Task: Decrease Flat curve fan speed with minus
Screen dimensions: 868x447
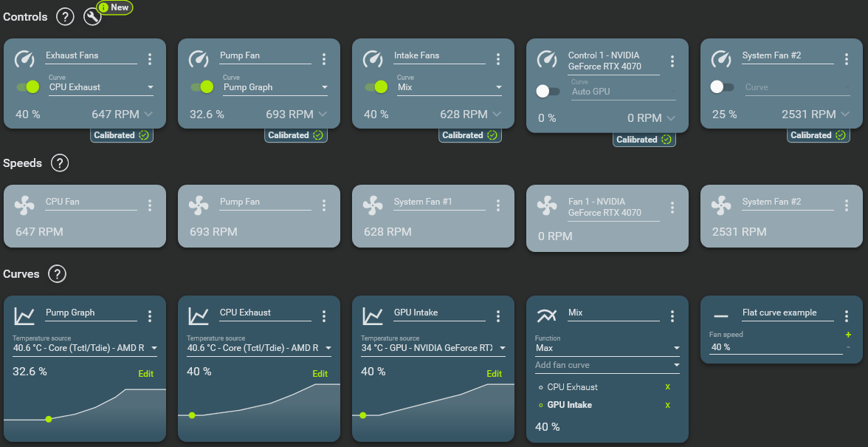Action: 847,347
